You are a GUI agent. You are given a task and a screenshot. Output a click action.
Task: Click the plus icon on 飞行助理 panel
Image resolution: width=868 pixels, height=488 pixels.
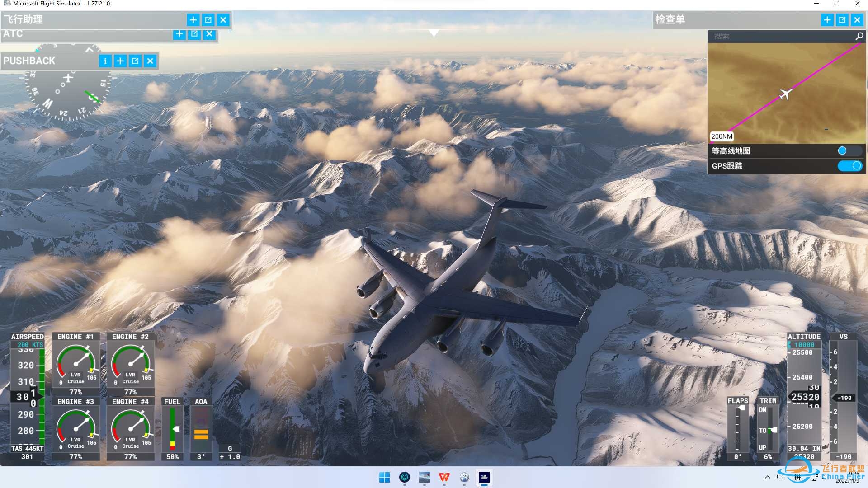(193, 20)
